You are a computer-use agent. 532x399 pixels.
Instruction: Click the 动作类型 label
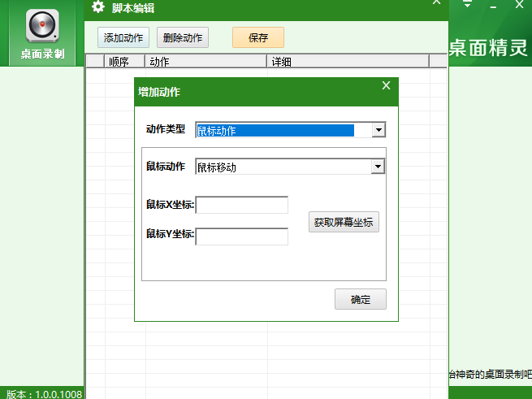(x=166, y=129)
